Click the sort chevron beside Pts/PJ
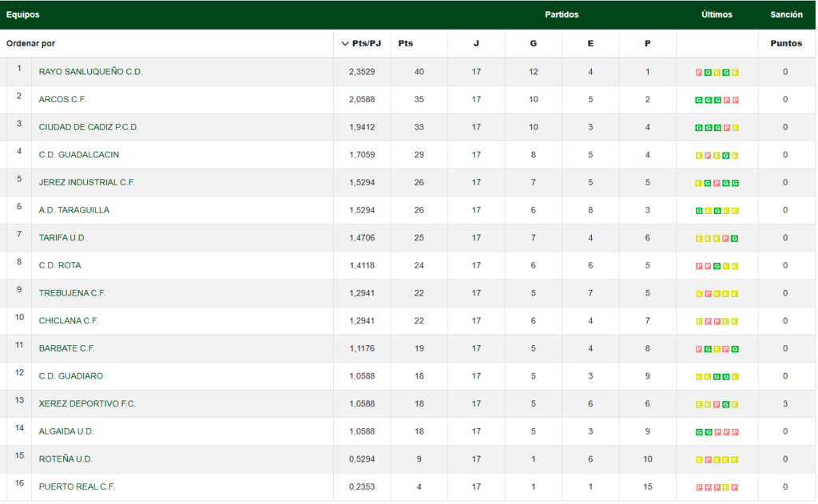The image size is (818, 504). tap(345, 44)
